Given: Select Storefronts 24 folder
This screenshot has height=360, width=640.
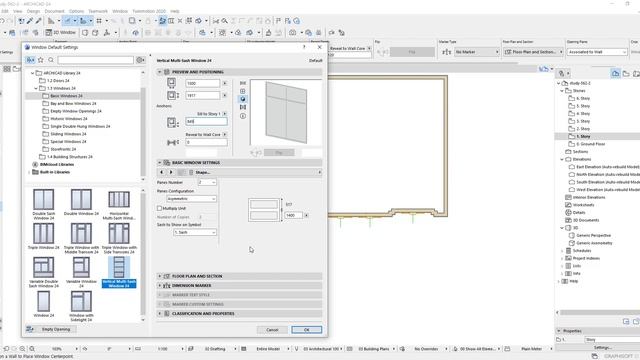Looking at the screenshot, I should pyautogui.click(x=63, y=149).
